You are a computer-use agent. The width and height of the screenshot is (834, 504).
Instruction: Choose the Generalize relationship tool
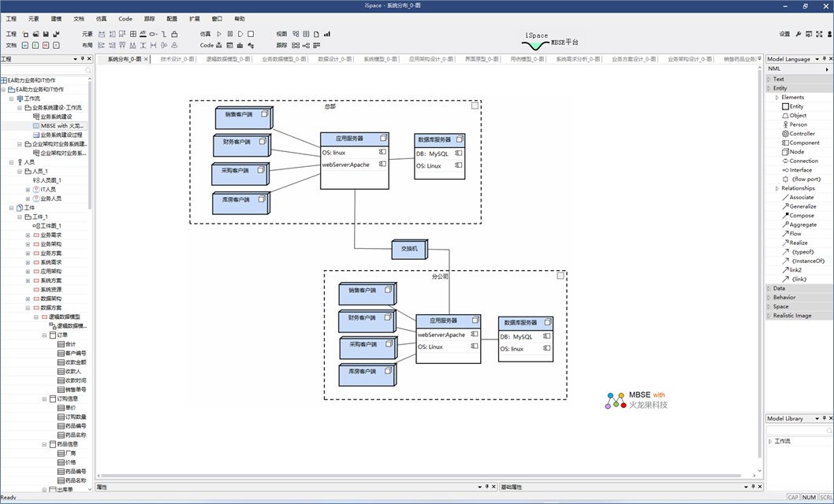(802, 206)
